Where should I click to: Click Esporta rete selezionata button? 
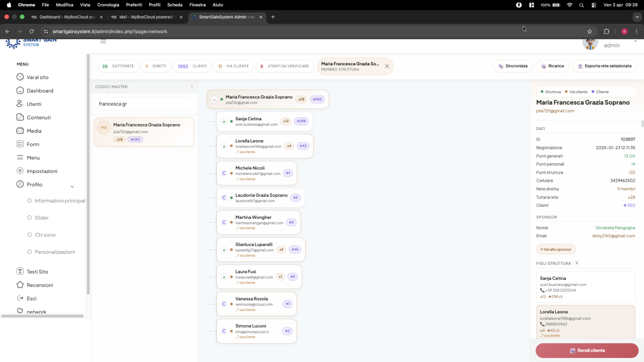(604, 66)
